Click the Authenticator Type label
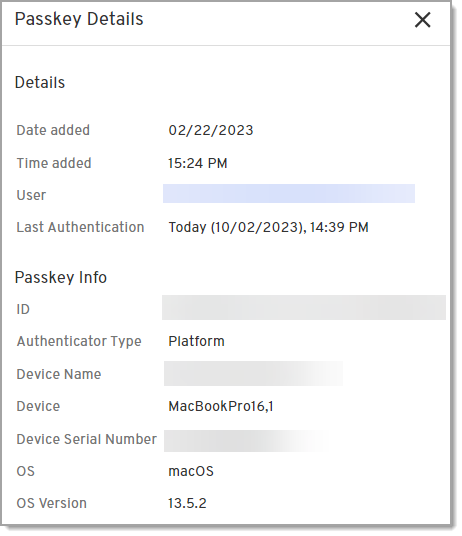Viewport: 462px width, 536px height. [79, 341]
